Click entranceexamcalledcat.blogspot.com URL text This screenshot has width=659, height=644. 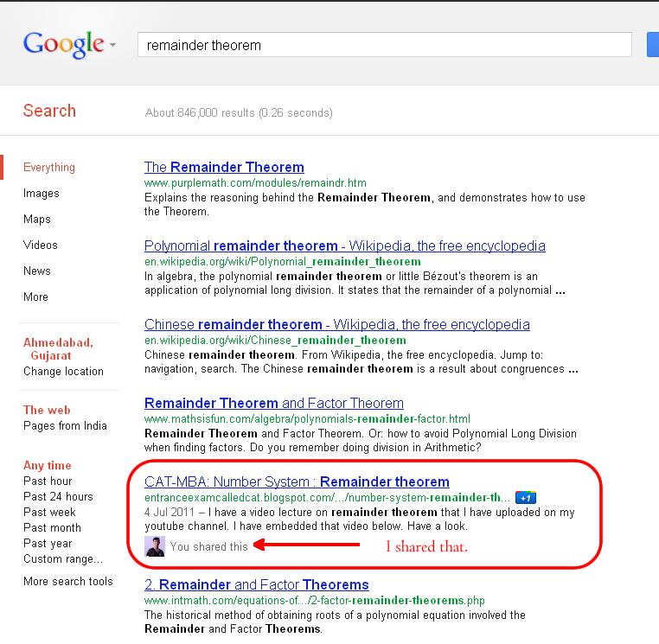(x=327, y=498)
